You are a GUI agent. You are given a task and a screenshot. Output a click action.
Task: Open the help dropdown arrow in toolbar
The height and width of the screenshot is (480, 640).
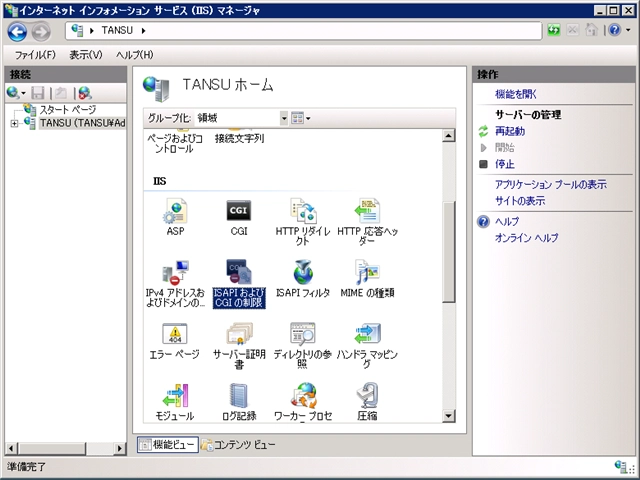click(629, 30)
